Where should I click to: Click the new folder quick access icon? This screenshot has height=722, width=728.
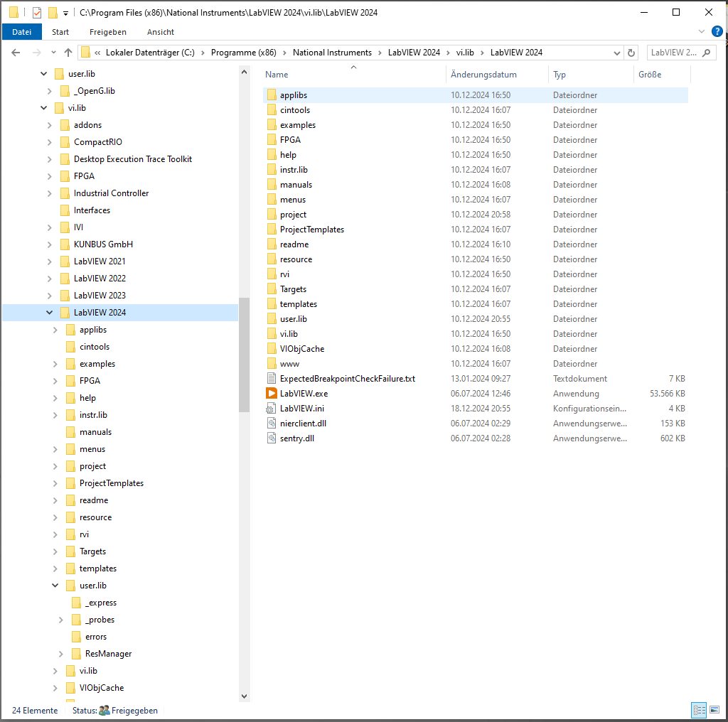[53, 13]
